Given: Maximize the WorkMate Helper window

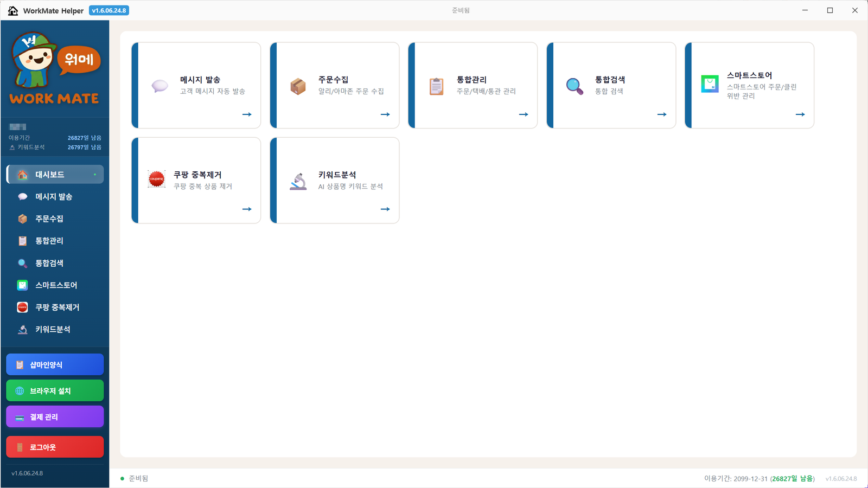Looking at the screenshot, I should coord(830,10).
